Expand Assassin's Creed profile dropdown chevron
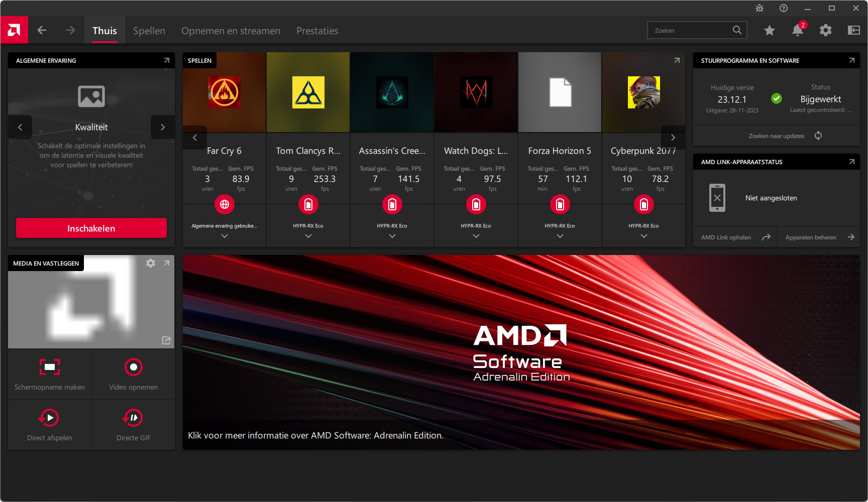Screen dimensions: 868x502 [392, 236]
